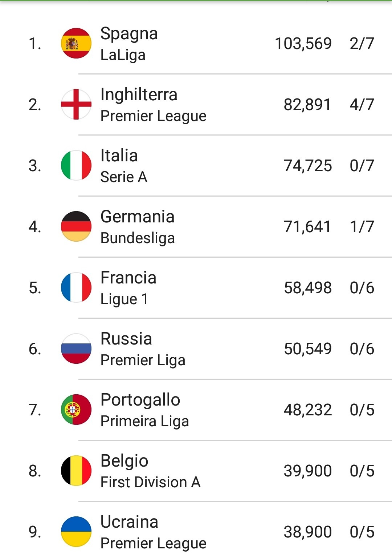Tap the England flag icon
Viewport: 392px width, 556px height.
tap(76, 104)
